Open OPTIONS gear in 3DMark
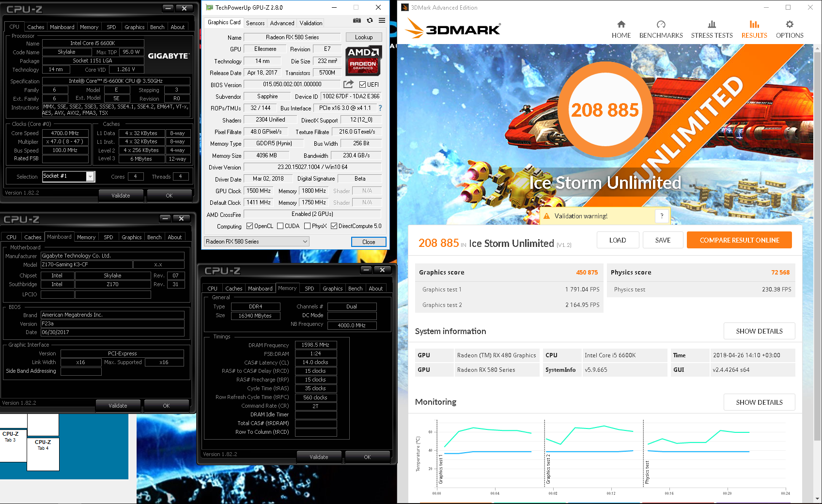Viewport: 822px width, 504px height. [x=790, y=30]
